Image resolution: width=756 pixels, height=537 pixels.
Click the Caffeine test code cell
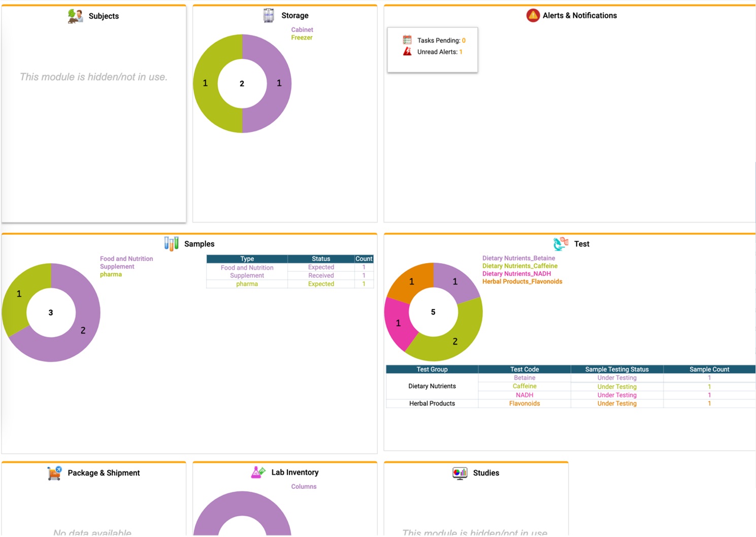[x=524, y=386]
